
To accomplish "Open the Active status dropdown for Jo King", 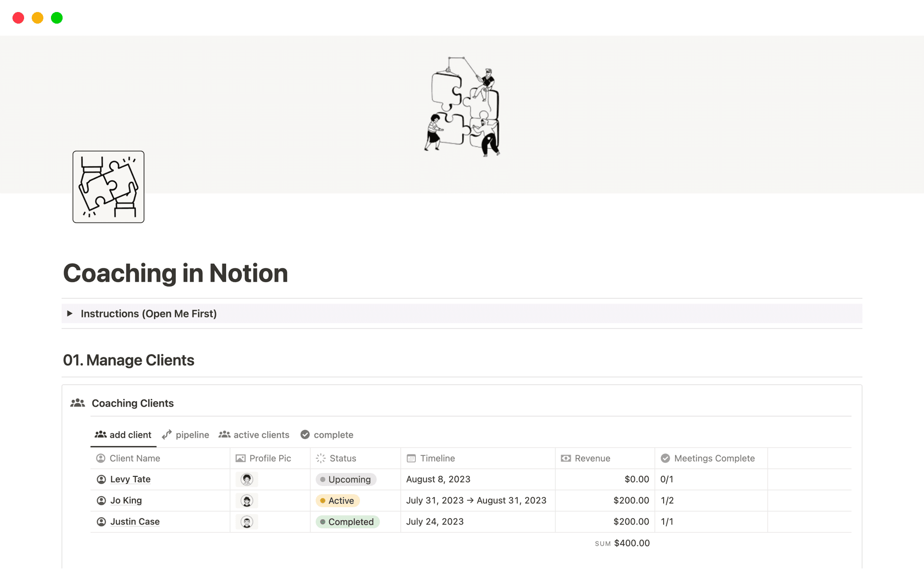I will click(x=337, y=500).
